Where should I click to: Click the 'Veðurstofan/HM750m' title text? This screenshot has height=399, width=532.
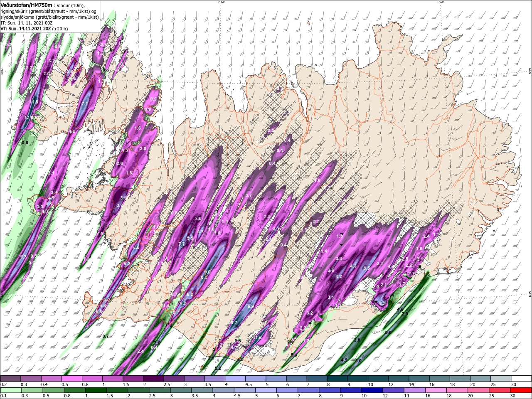point(26,5)
